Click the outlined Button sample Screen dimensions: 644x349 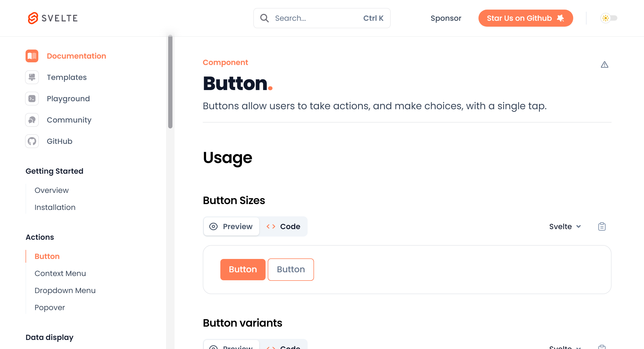coord(291,269)
